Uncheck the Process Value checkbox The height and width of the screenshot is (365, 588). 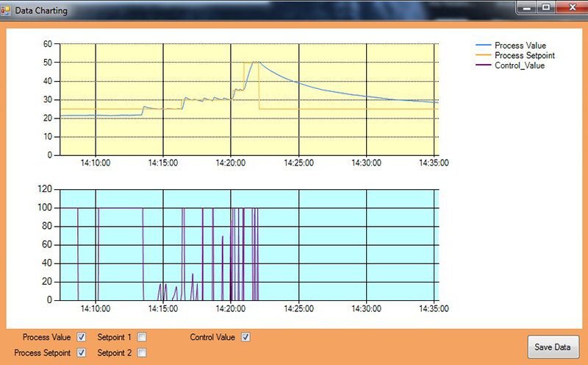(x=82, y=337)
